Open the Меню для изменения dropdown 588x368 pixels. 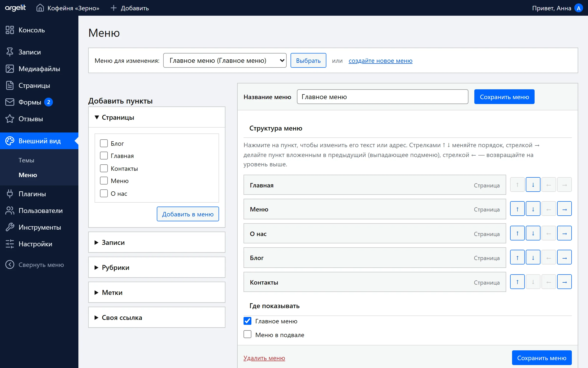click(x=225, y=60)
